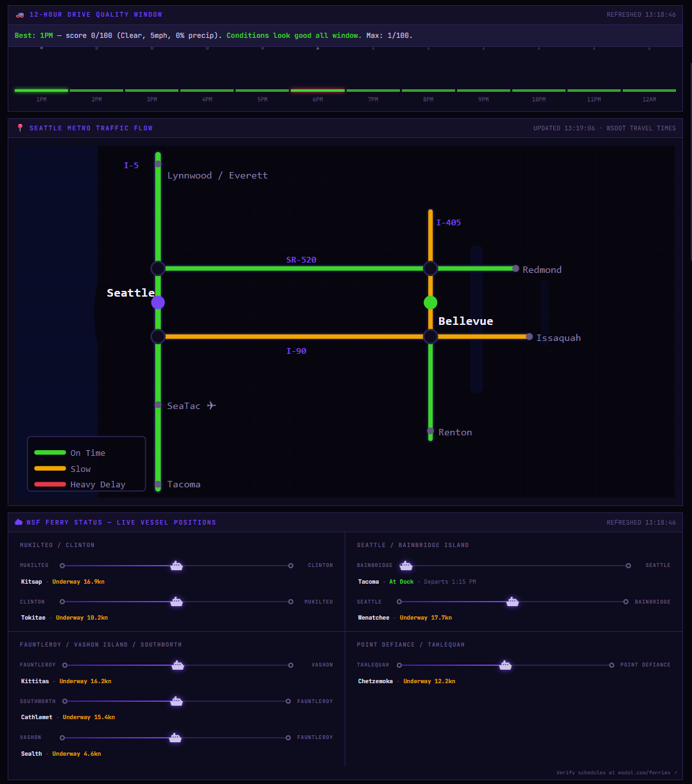692x784 pixels.
Task: Click the Fauntleroy / Vashon Island / Southworth heading
Action: (x=101, y=645)
